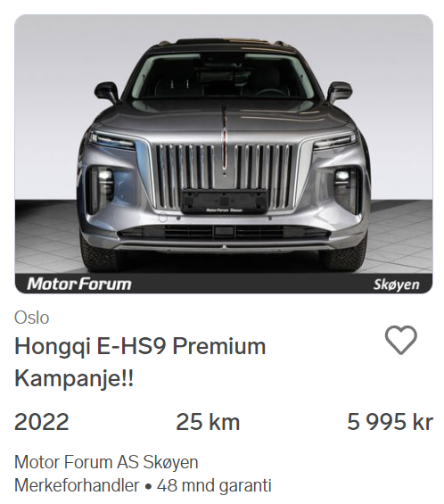Click the Motor Forum logo in the photo banner

(79, 285)
